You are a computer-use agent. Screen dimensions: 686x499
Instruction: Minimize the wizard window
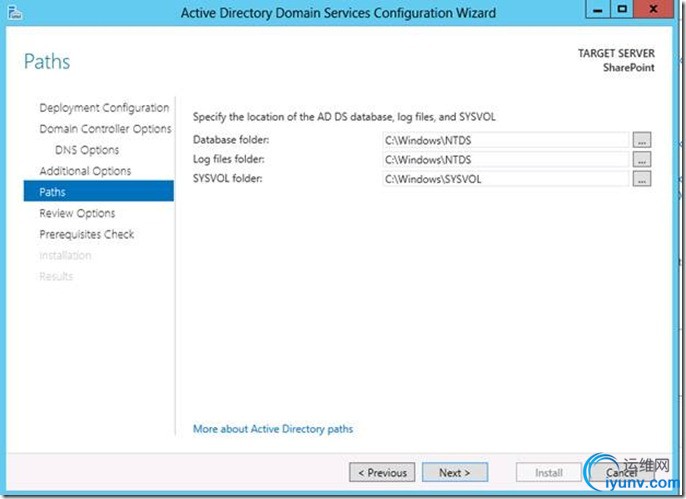click(x=598, y=10)
